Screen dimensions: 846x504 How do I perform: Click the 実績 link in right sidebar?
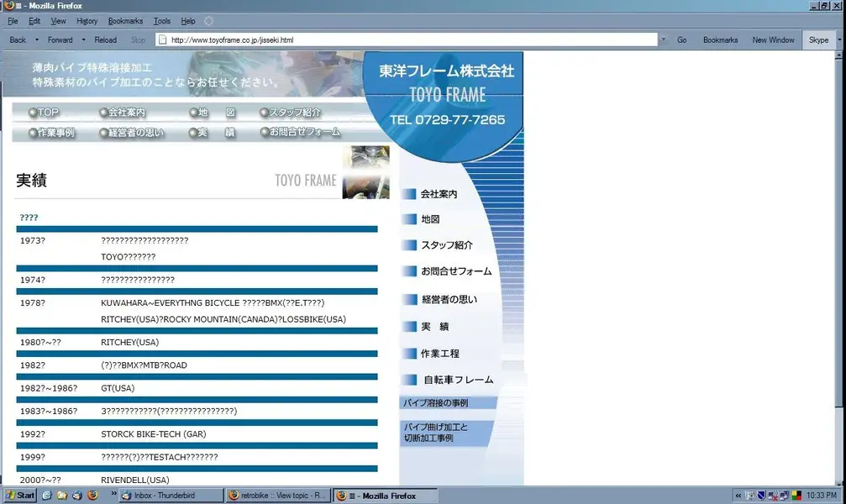[x=427, y=327]
